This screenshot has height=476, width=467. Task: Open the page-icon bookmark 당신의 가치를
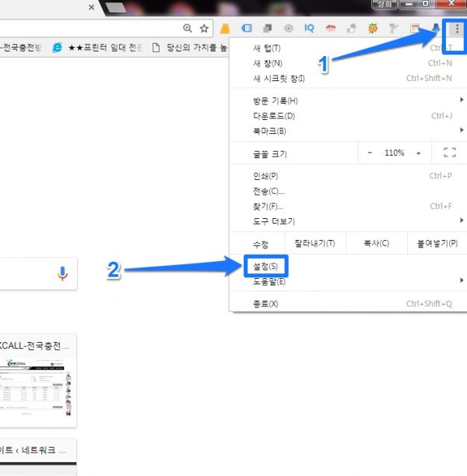click(x=190, y=48)
